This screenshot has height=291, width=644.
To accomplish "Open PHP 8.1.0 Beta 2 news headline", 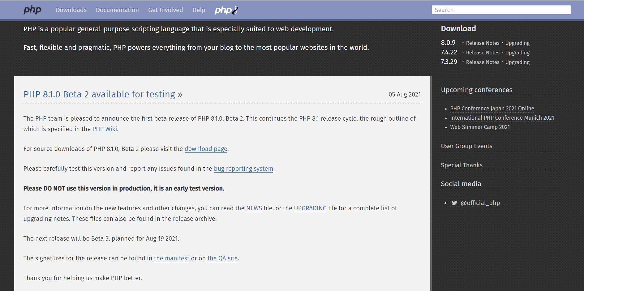I will tap(103, 94).
